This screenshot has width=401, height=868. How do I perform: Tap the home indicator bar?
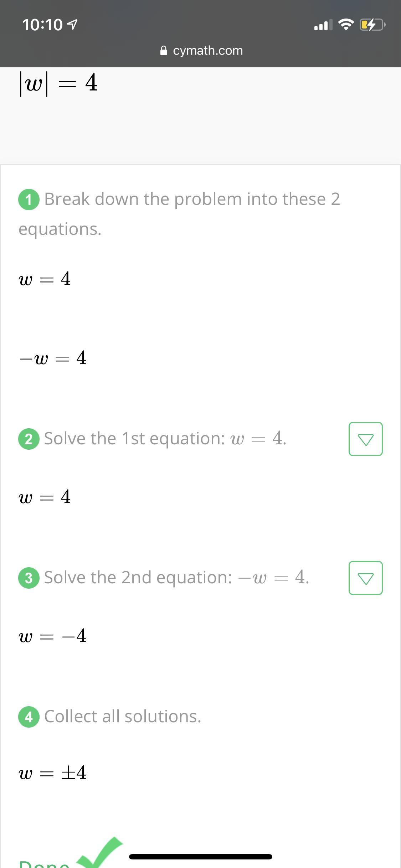tap(201, 857)
